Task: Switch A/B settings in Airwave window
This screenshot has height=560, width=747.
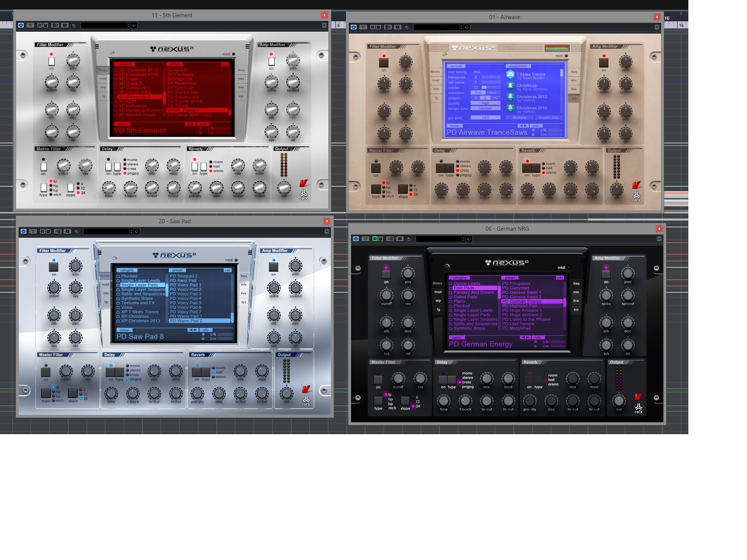Action: 388,27
